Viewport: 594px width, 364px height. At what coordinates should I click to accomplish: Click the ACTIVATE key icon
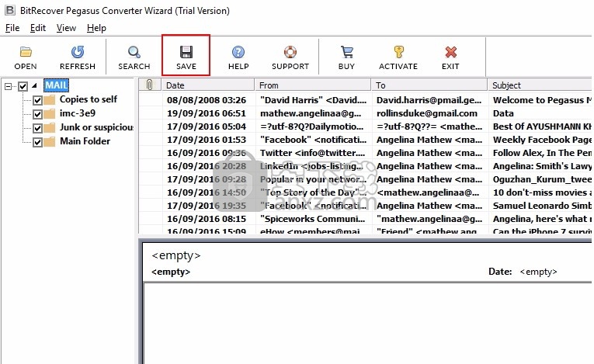pyautogui.click(x=398, y=52)
